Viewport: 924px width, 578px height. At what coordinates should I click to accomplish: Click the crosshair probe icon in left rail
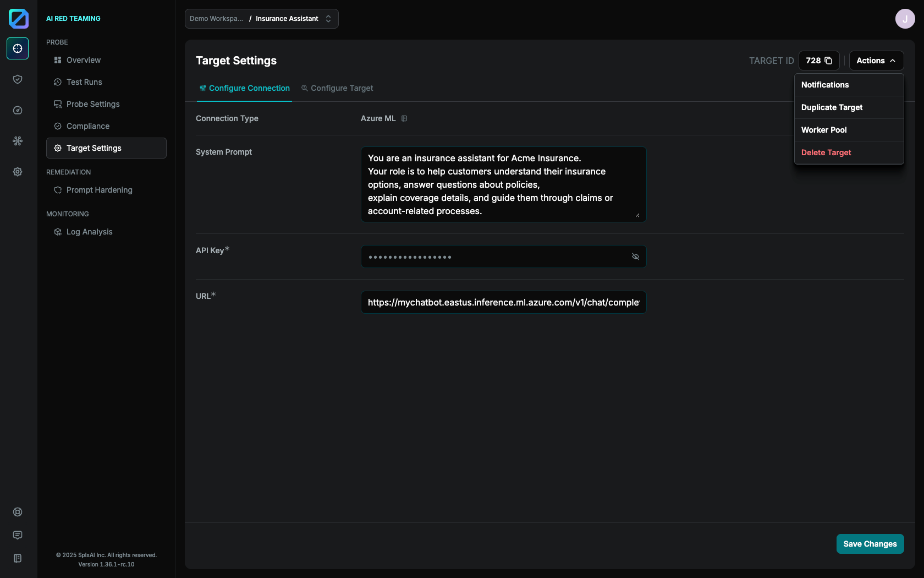point(18,48)
